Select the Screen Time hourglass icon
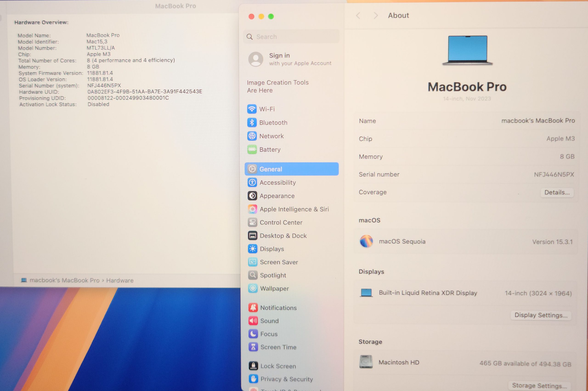 pyautogui.click(x=253, y=347)
